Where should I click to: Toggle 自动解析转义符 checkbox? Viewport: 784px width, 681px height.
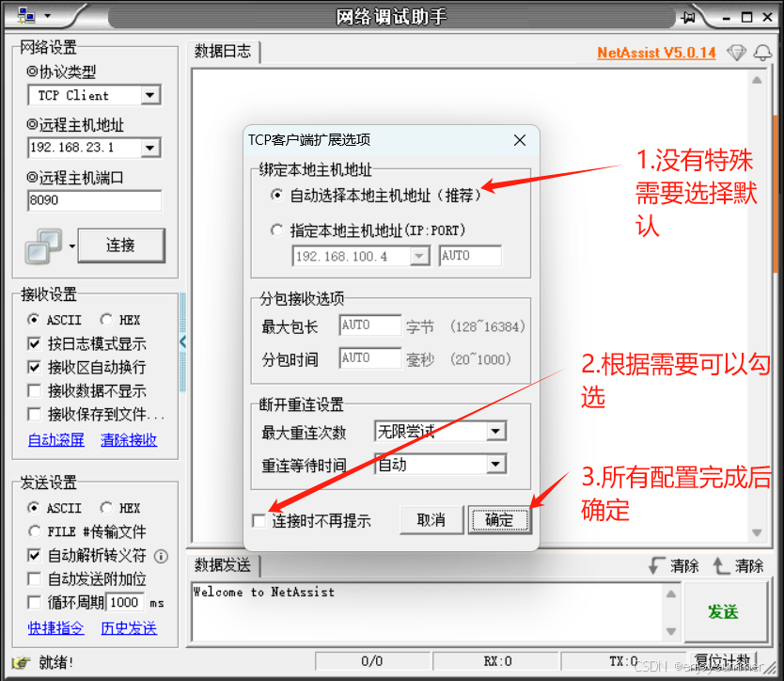pos(34,555)
